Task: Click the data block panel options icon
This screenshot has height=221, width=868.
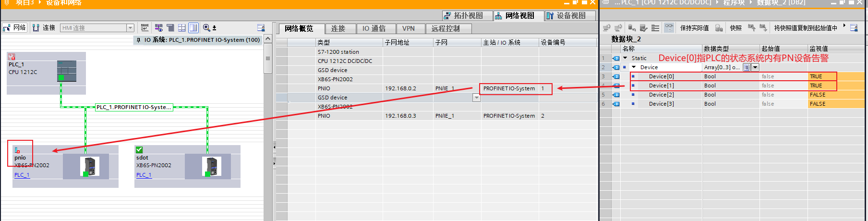Action: coord(854,28)
